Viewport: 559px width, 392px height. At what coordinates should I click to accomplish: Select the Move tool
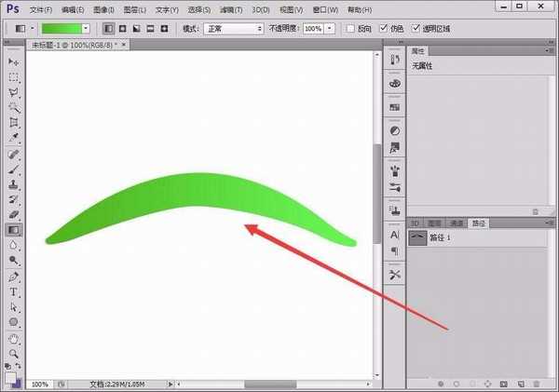[x=14, y=61]
